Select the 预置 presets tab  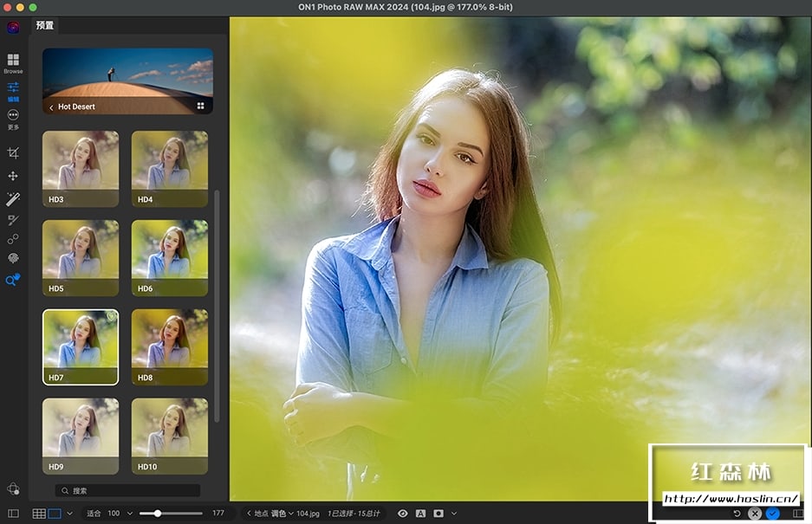(x=45, y=25)
